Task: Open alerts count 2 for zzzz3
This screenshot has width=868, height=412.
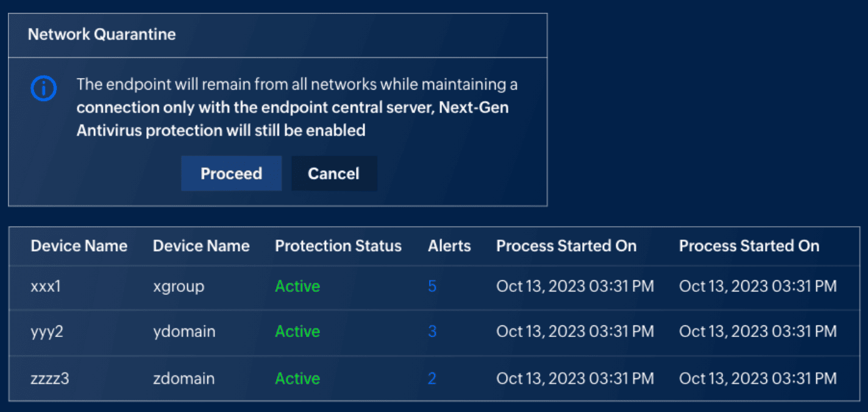Action: click(432, 378)
